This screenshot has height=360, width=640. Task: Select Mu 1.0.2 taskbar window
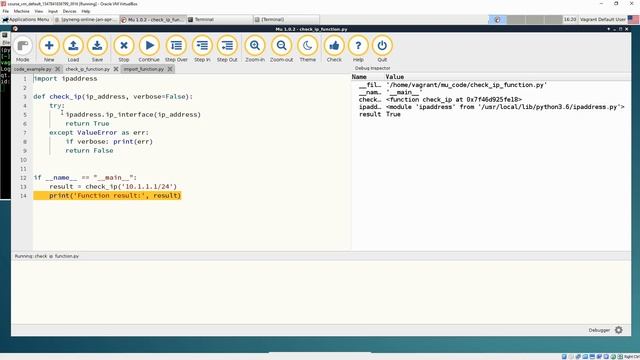coord(153,19)
